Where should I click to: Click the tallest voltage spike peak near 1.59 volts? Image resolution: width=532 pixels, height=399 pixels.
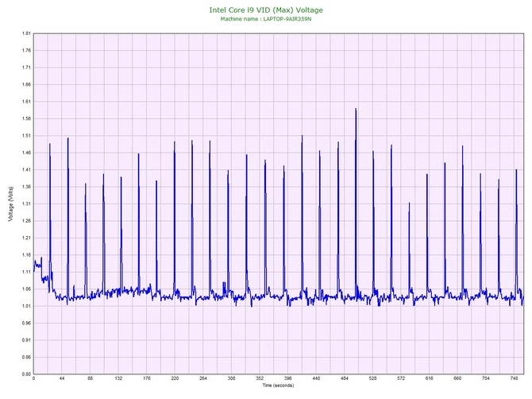[x=356, y=109]
